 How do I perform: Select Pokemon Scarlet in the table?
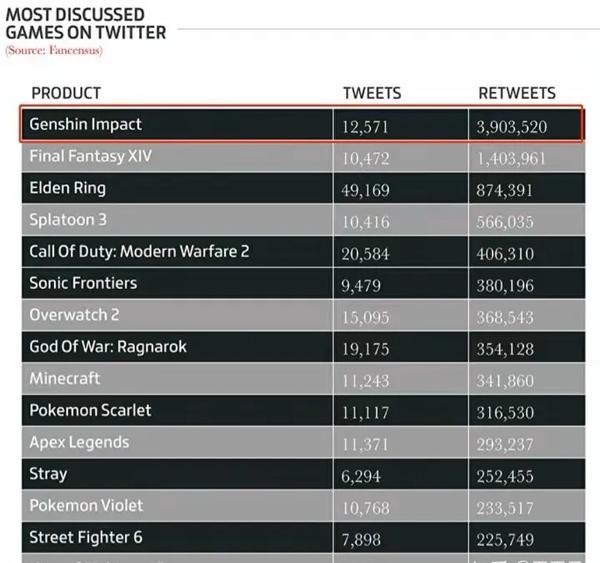(x=90, y=410)
